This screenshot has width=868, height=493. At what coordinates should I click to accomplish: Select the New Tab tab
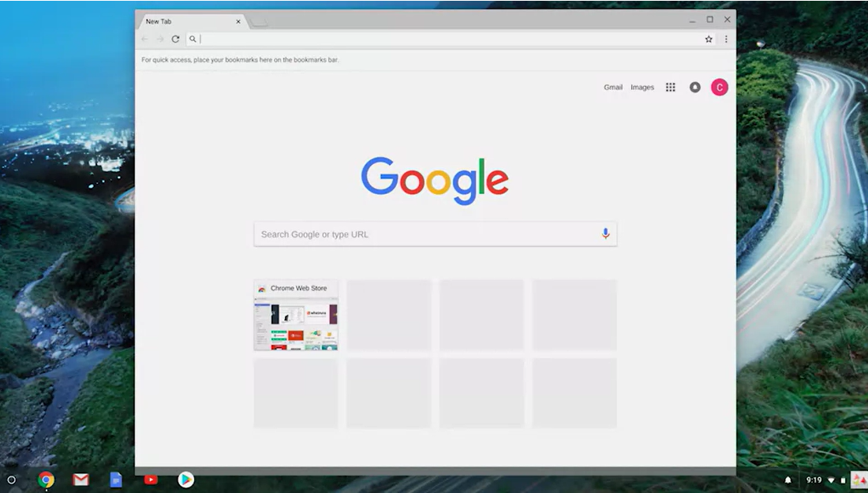point(192,21)
